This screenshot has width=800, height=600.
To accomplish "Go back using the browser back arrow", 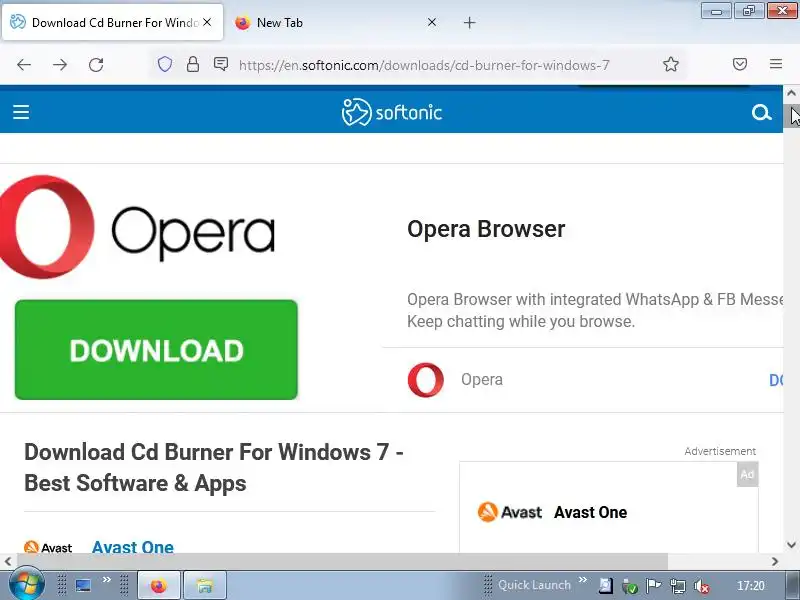I will tap(23, 65).
